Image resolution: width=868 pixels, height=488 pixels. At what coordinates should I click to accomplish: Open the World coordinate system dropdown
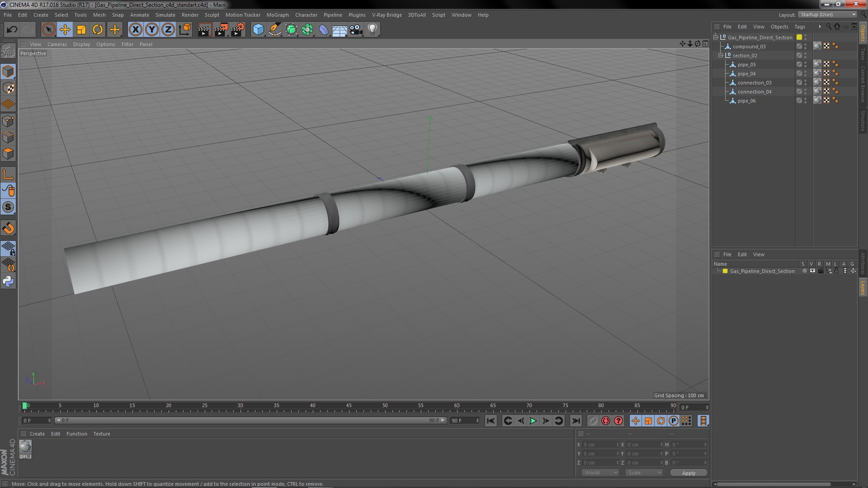(x=600, y=473)
